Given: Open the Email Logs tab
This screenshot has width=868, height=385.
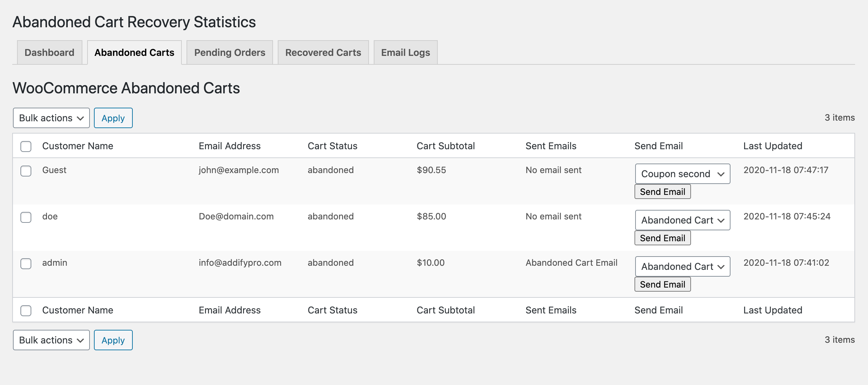Looking at the screenshot, I should click(405, 52).
